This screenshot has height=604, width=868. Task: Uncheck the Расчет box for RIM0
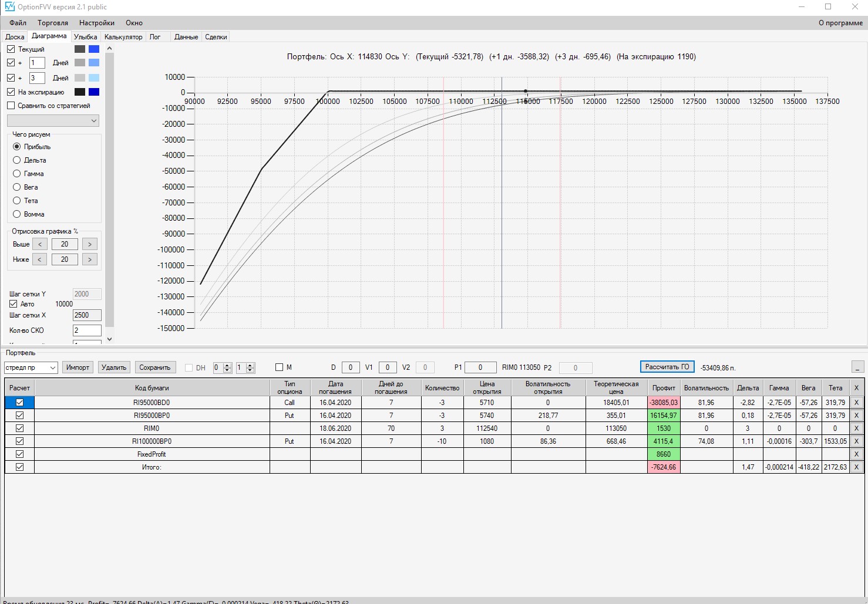[20, 428]
